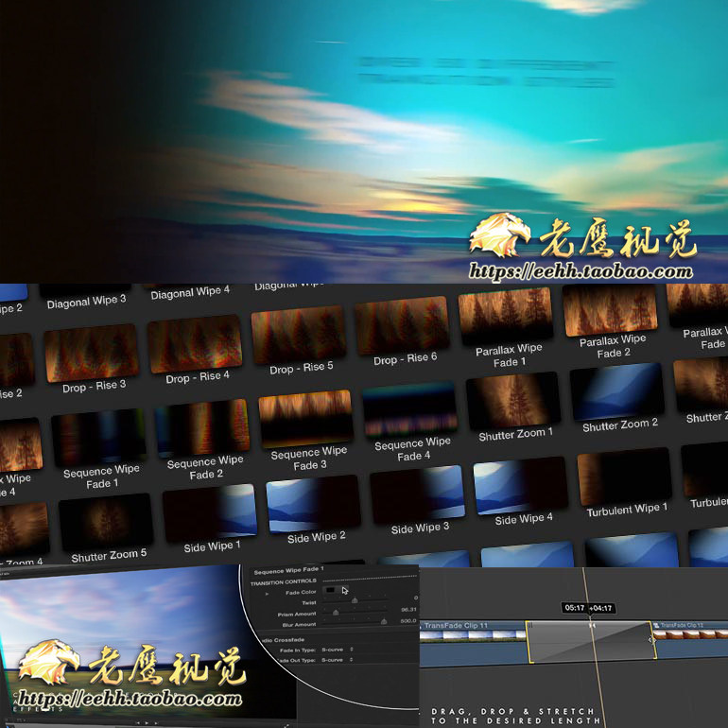The width and height of the screenshot is (728, 728).
Task: Open the Fade In Type dropdown
Action: 338,650
